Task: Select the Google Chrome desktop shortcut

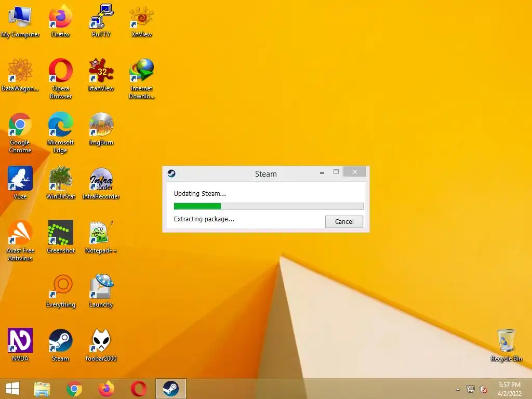Action: pyautogui.click(x=20, y=132)
